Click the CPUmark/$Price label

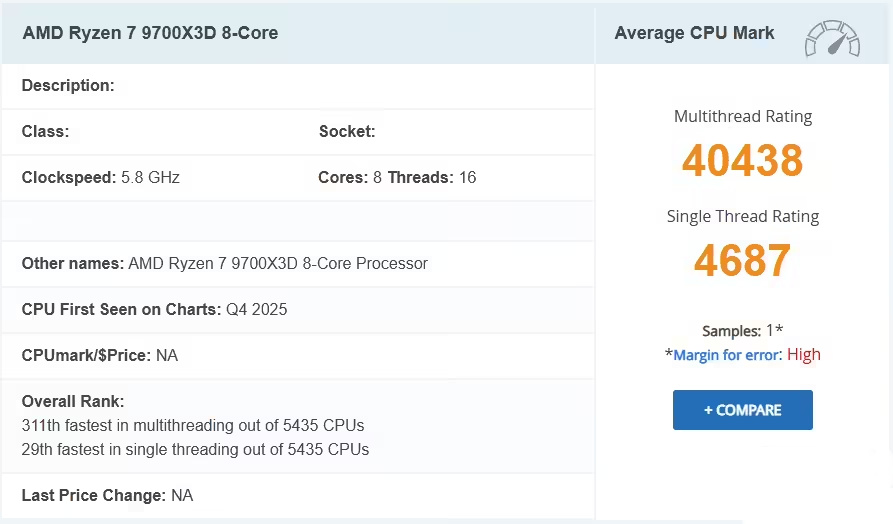(x=86, y=356)
